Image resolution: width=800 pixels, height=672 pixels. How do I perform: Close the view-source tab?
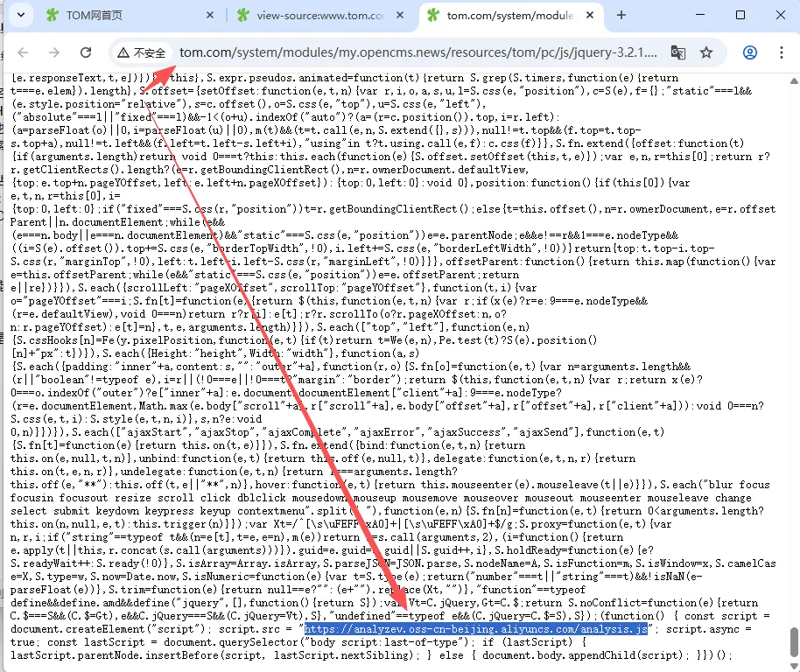pyautogui.click(x=400, y=16)
